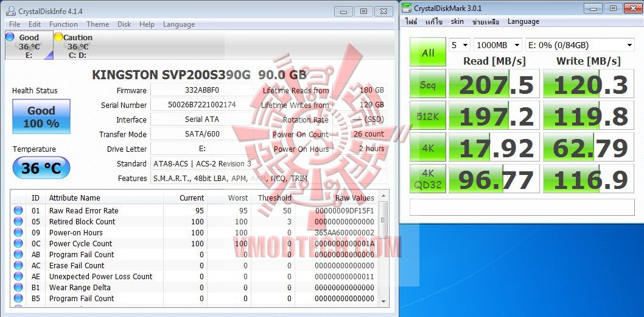Screen dimensions: 644x317
Task: Click status orb for Unexpected Power Loss Count
Action: pos(18,276)
